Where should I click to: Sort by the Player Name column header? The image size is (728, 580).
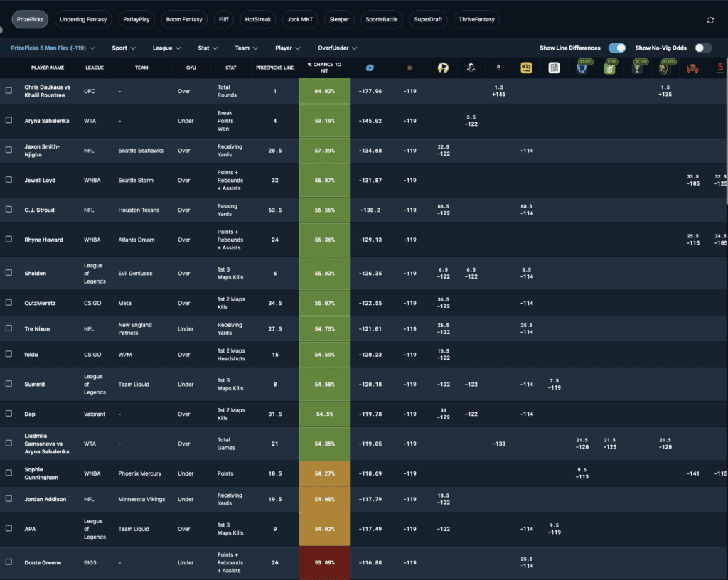tap(48, 68)
